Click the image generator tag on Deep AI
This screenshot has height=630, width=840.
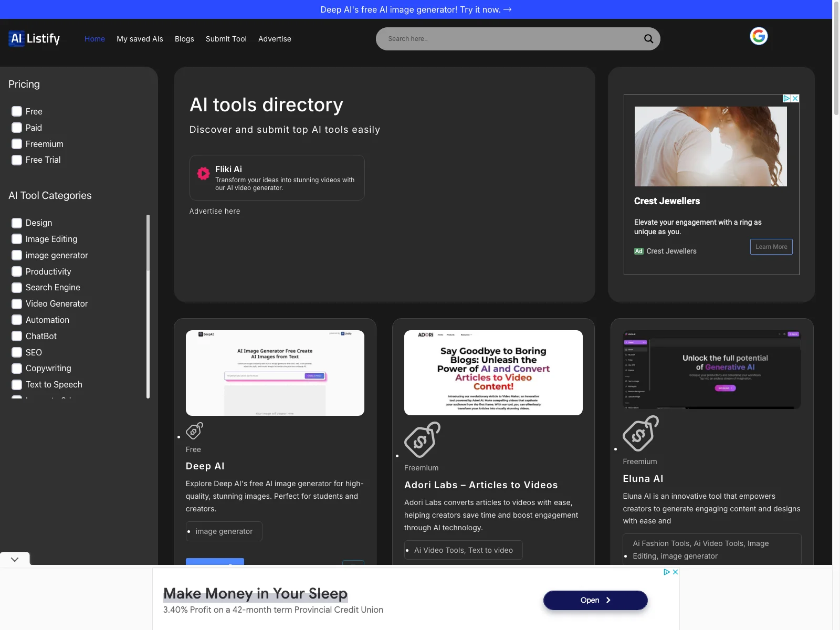(x=224, y=531)
